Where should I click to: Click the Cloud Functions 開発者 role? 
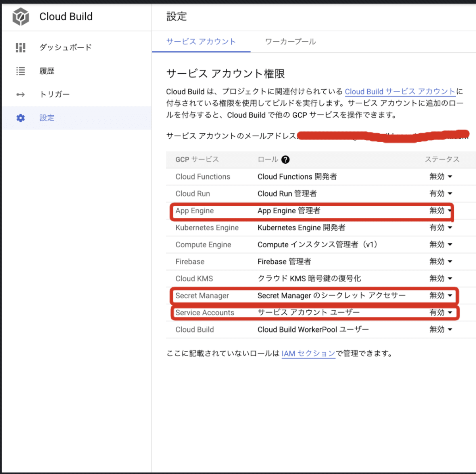coord(297,177)
